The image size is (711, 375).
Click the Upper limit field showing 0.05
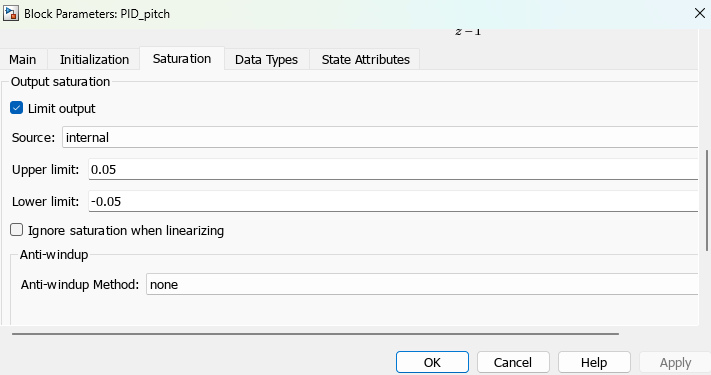point(393,169)
